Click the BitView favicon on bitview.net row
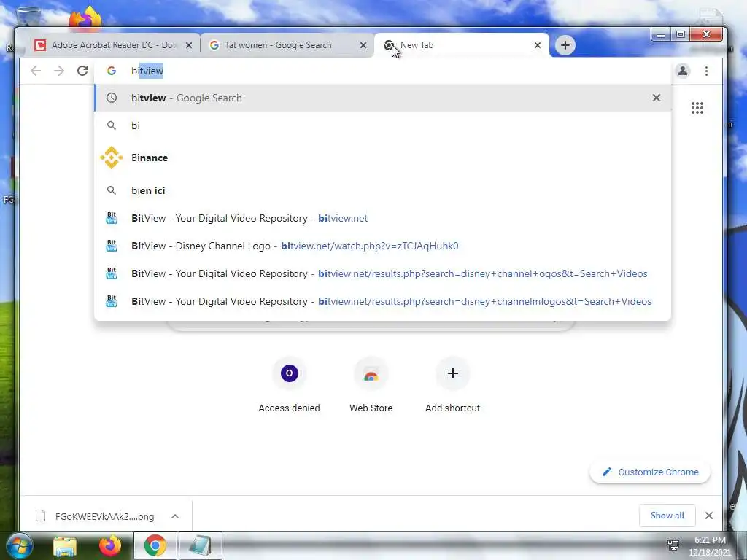 point(112,218)
